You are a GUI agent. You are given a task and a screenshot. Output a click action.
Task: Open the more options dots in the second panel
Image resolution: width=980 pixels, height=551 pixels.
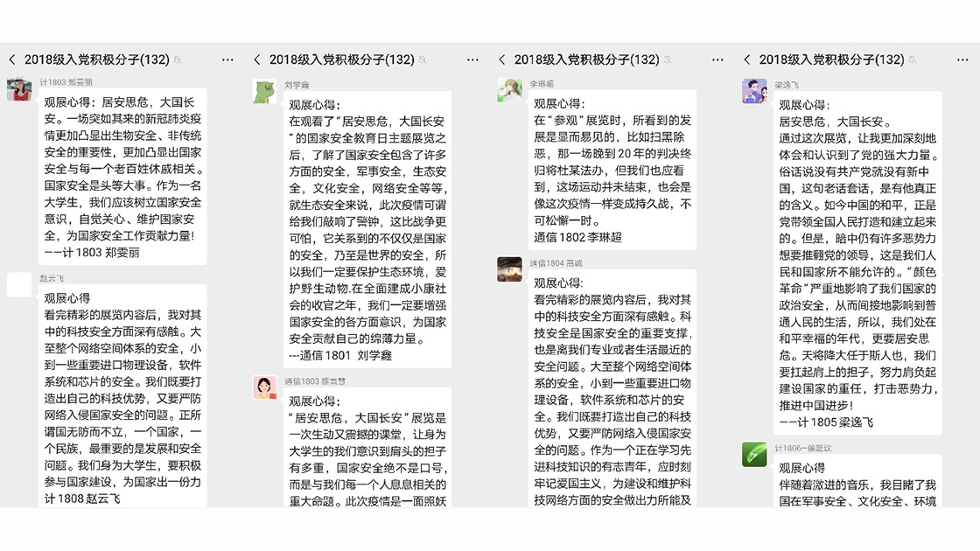(x=472, y=59)
